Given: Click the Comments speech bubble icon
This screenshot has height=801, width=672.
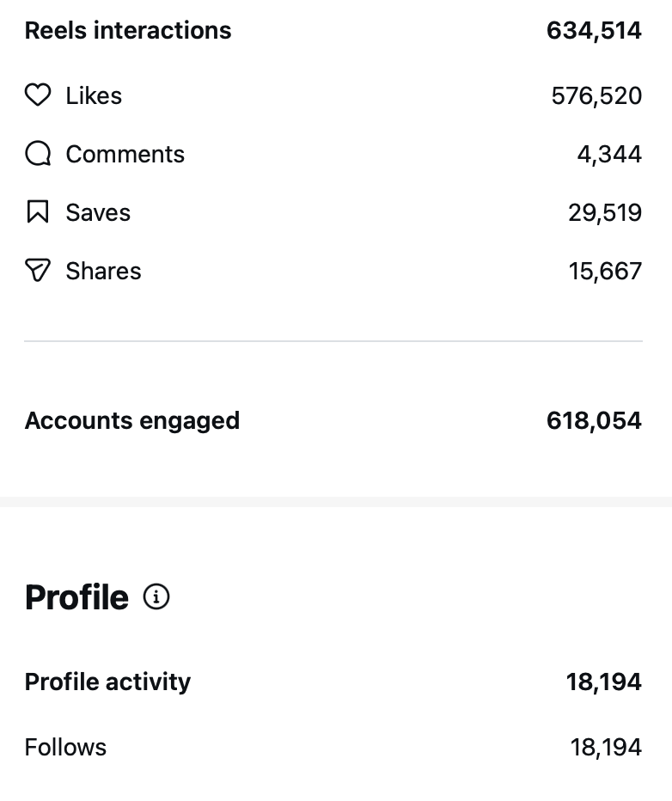Looking at the screenshot, I should tap(38, 154).
